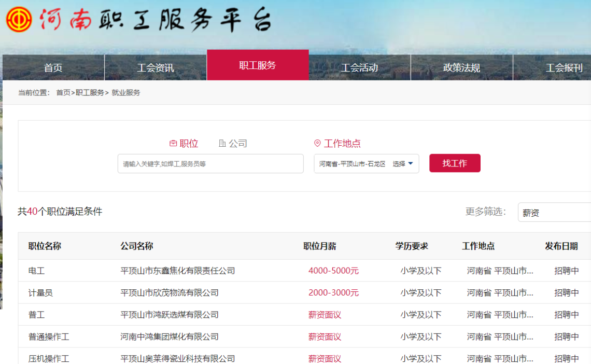The width and height of the screenshot is (591, 364).
Task: Click the 职工服务 breadcrumb link
Action: 90,93
